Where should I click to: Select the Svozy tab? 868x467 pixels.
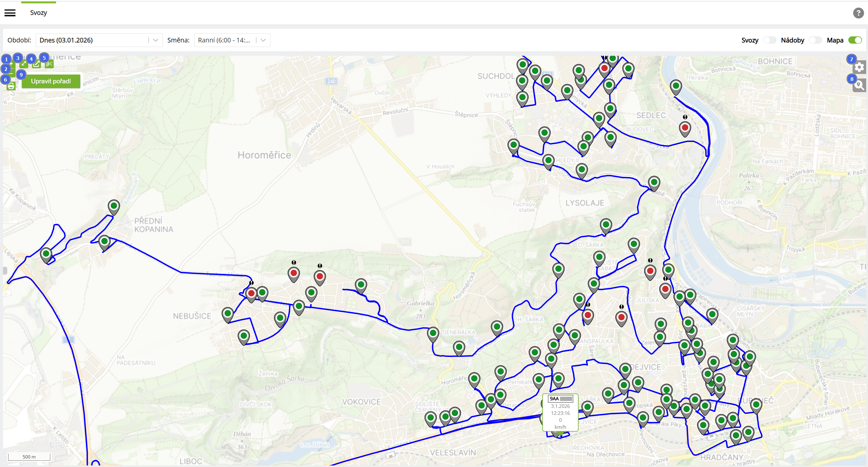click(38, 13)
